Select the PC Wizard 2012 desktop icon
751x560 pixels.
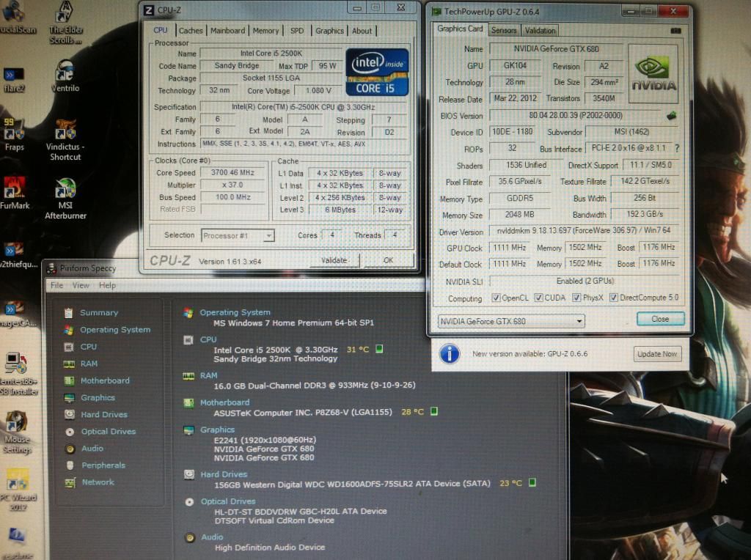(x=18, y=489)
